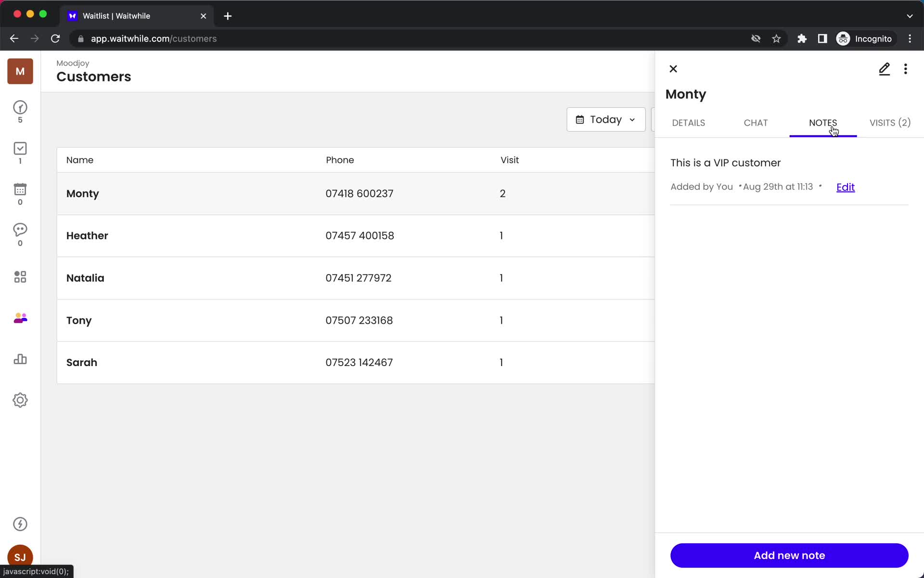This screenshot has height=578, width=924.
Task: Select the calendar/schedule sidebar icon
Action: coord(20,194)
